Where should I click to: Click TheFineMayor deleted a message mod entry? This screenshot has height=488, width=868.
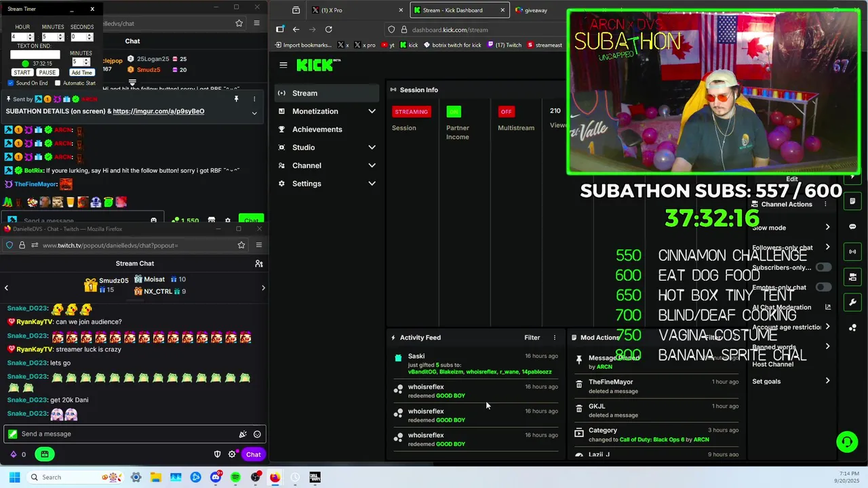tap(656, 386)
